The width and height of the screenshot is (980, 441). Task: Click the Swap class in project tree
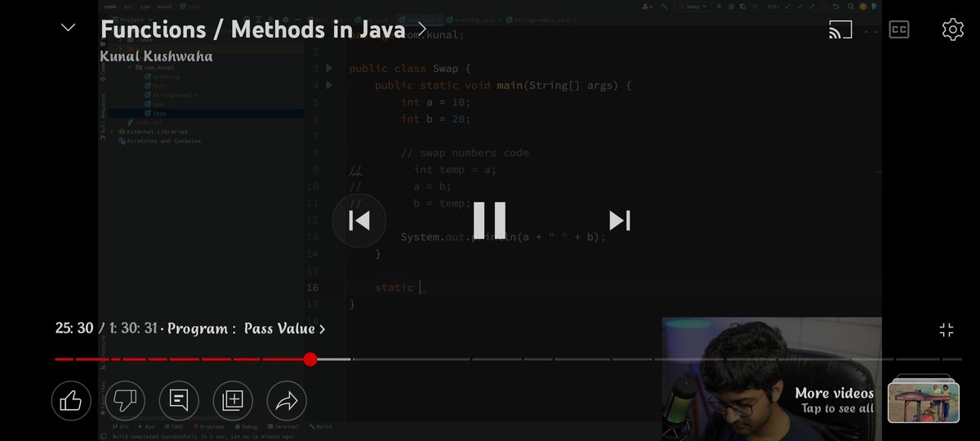pyautogui.click(x=159, y=114)
